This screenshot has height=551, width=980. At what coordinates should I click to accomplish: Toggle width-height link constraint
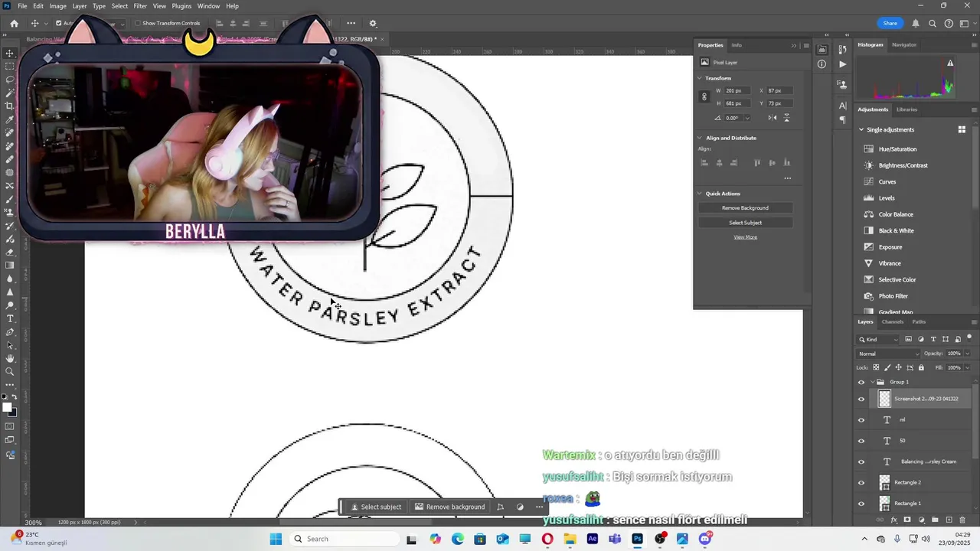[704, 97]
